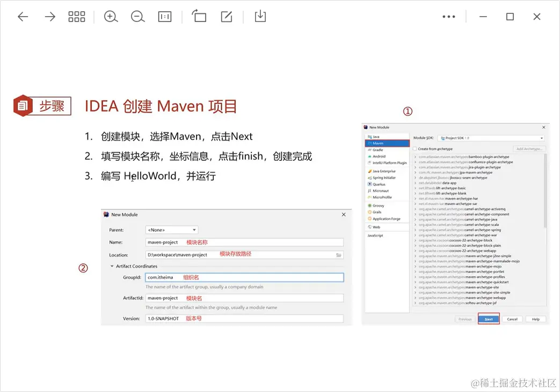Click the Previous button

[465, 319]
